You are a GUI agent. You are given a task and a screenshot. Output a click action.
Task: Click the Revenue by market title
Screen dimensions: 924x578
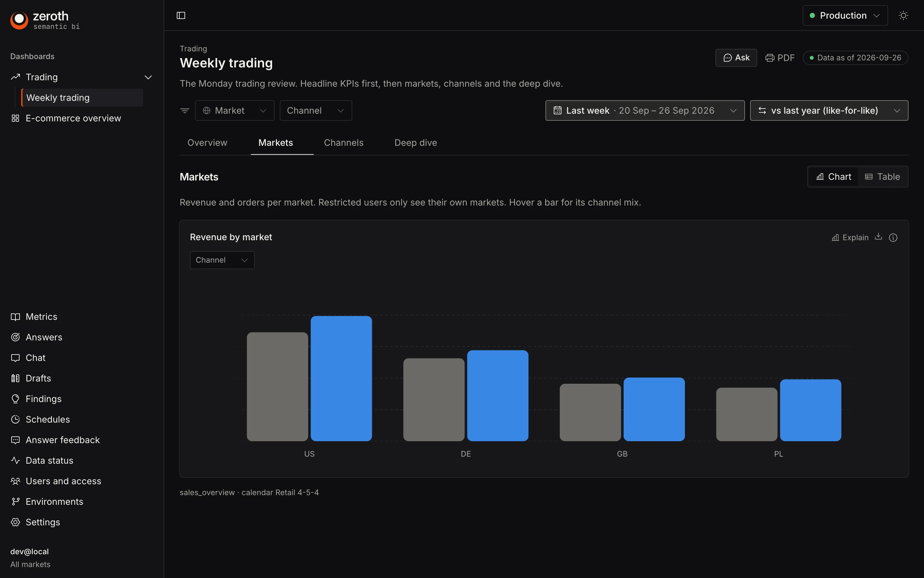231,237
